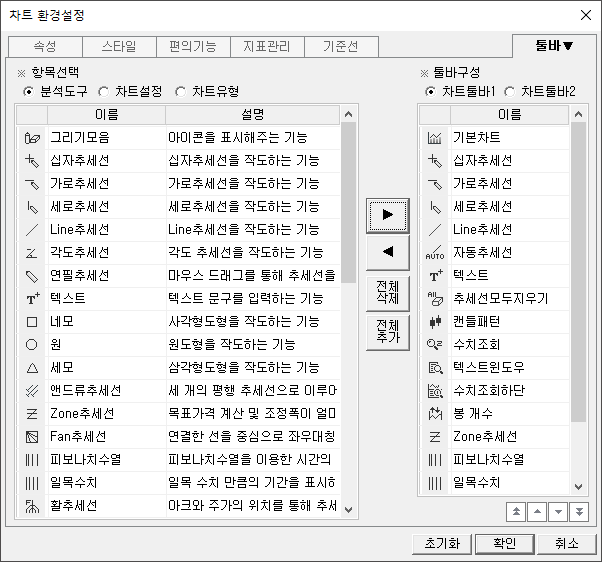Click the Fan추세선 tool icon
Viewport: 602px width, 562px height.
(x=32, y=436)
